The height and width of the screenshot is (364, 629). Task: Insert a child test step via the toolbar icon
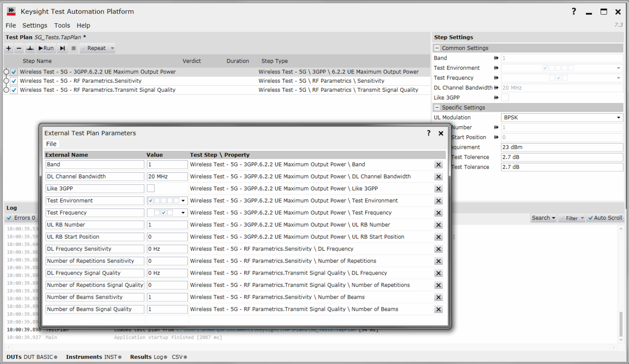pyautogui.click(x=30, y=48)
